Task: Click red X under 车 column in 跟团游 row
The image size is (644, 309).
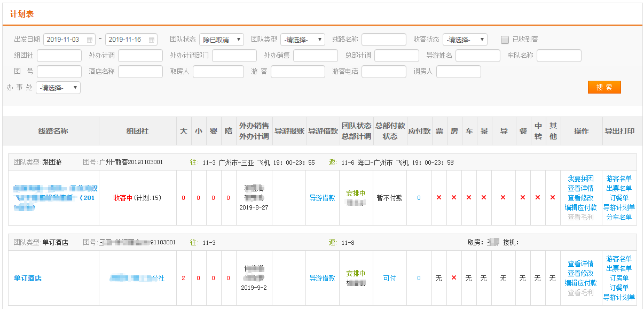Action: coord(469,198)
